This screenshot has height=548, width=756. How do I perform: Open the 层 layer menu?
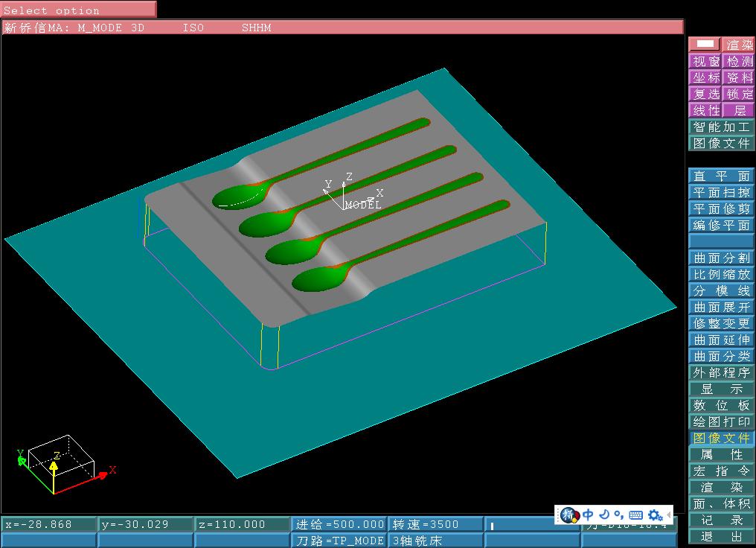tap(739, 110)
